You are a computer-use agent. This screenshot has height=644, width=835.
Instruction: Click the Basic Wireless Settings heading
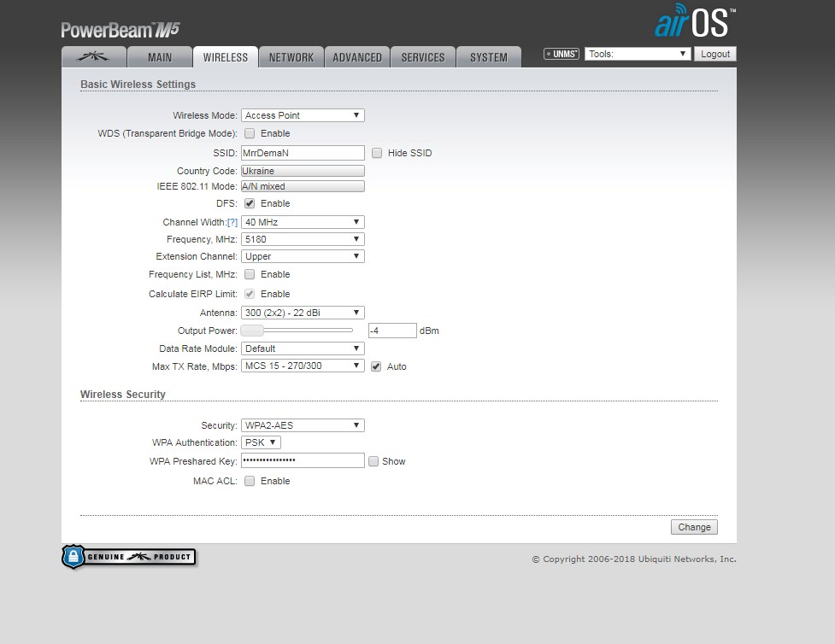coord(138,84)
